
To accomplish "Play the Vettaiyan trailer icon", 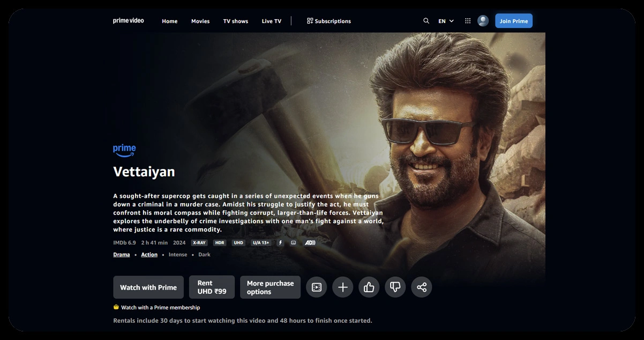I will (317, 287).
